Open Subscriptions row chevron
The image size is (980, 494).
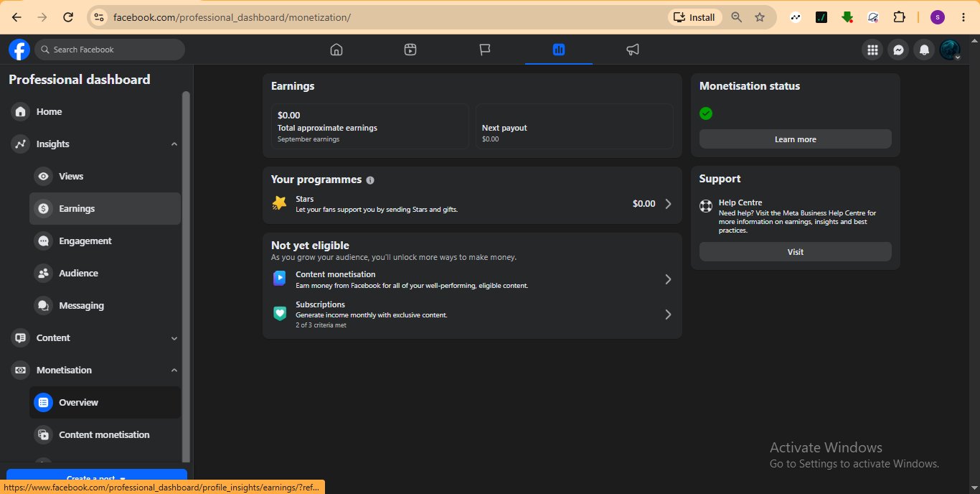[x=668, y=314]
